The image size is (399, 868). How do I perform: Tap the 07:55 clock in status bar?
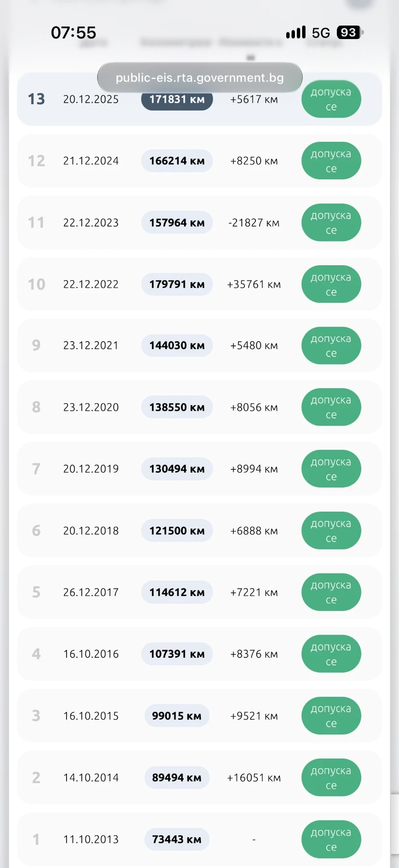pos(73,32)
